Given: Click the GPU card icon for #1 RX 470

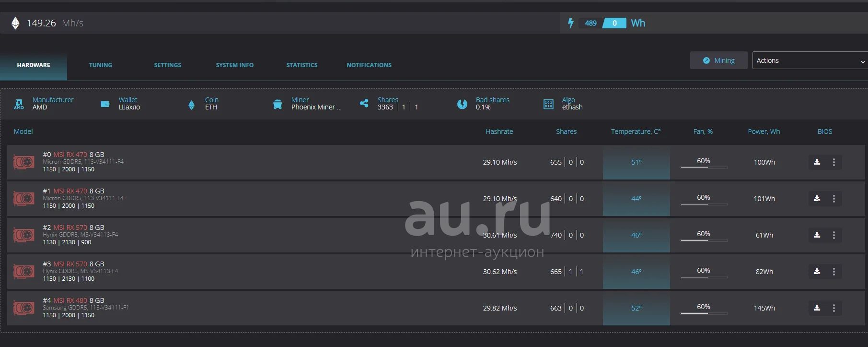Looking at the screenshot, I should tap(23, 199).
